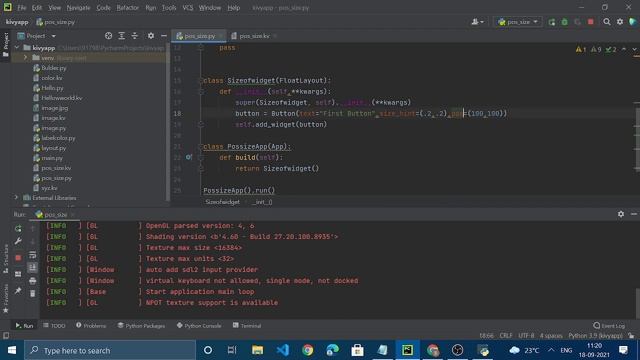Click CRLF line separator in status bar

pyautogui.click(x=506, y=336)
